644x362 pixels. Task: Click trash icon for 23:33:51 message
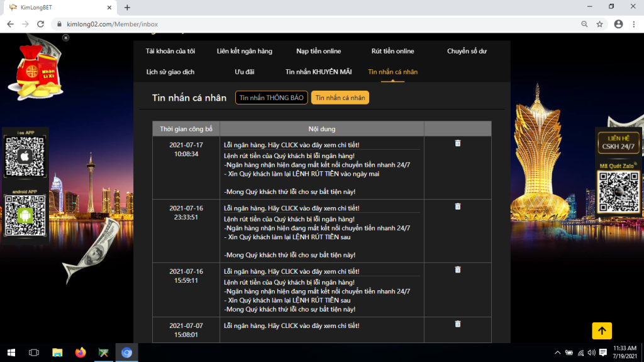[x=457, y=206]
